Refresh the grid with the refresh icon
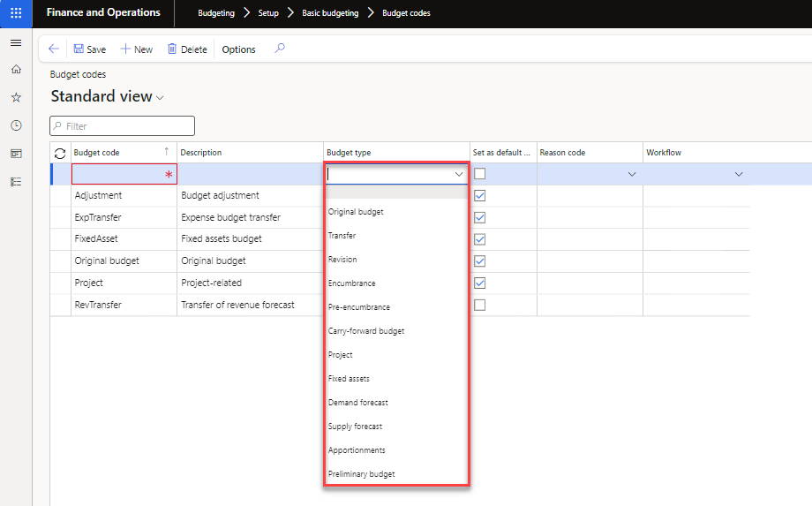812x506 pixels. [x=60, y=154]
